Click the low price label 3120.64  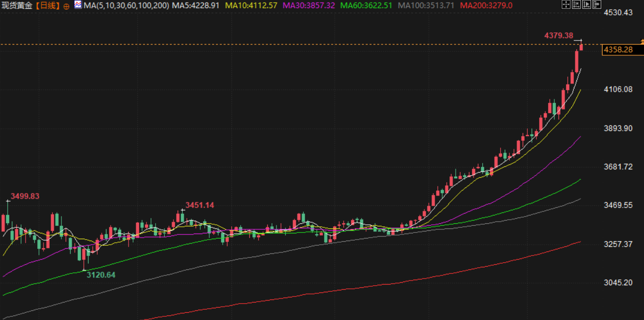[101, 274]
